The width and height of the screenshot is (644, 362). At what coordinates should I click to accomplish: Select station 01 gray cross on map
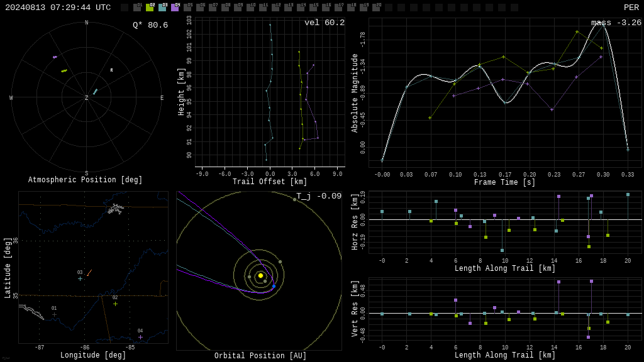[x=54, y=314]
